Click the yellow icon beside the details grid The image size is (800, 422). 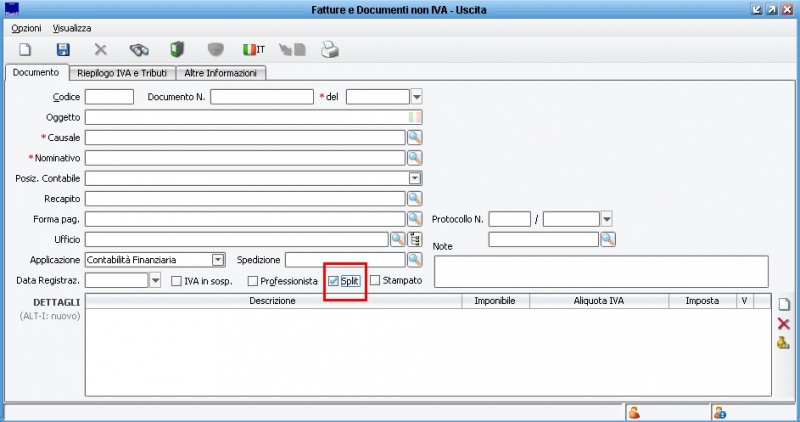tap(783, 342)
